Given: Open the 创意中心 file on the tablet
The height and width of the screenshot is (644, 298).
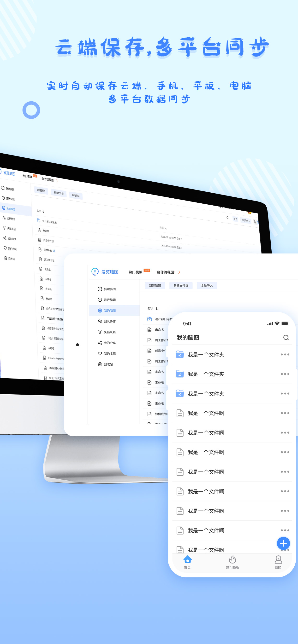Looking at the screenshot, I should pos(157,351).
